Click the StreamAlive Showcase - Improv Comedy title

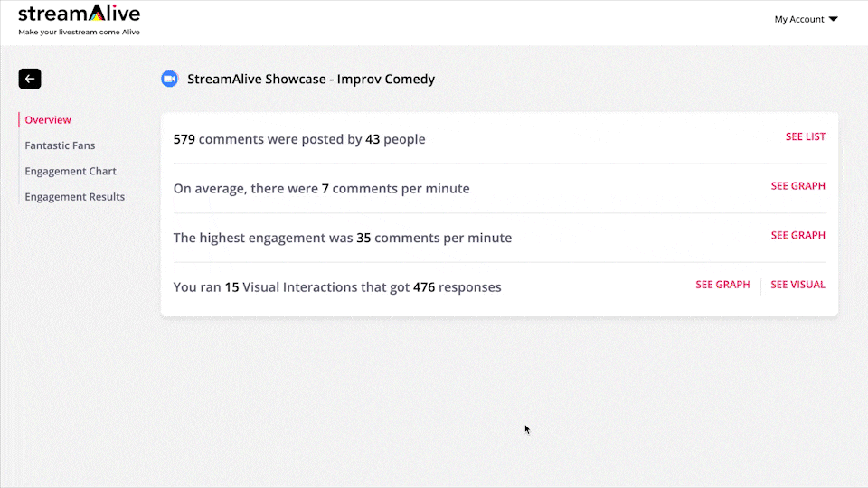click(311, 79)
